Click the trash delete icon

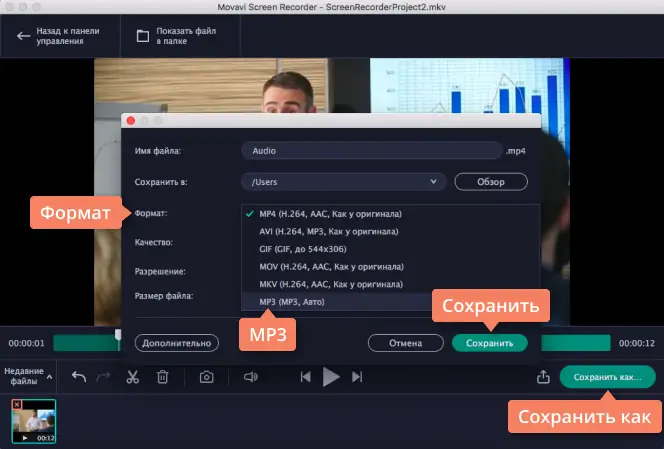pos(163,377)
